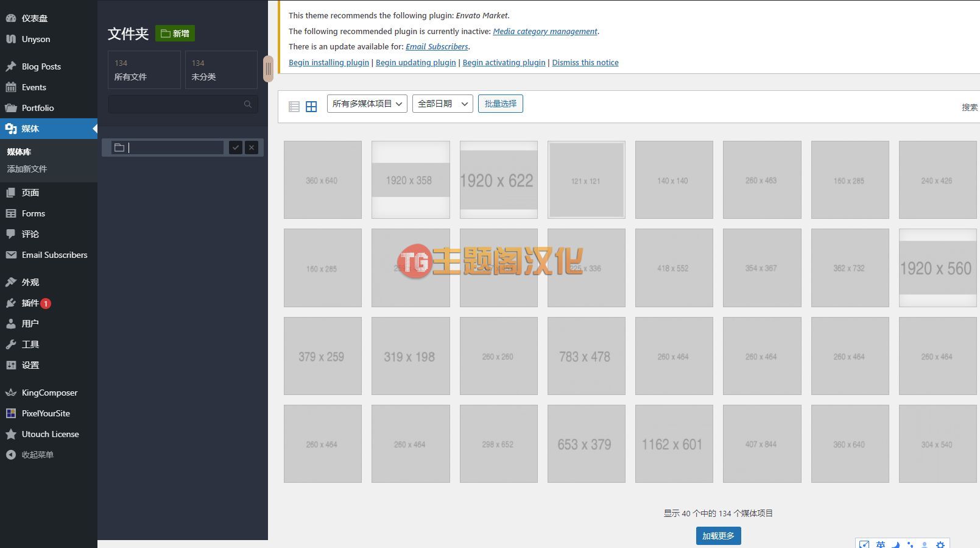Open the Pages (页面) menu

49,193
